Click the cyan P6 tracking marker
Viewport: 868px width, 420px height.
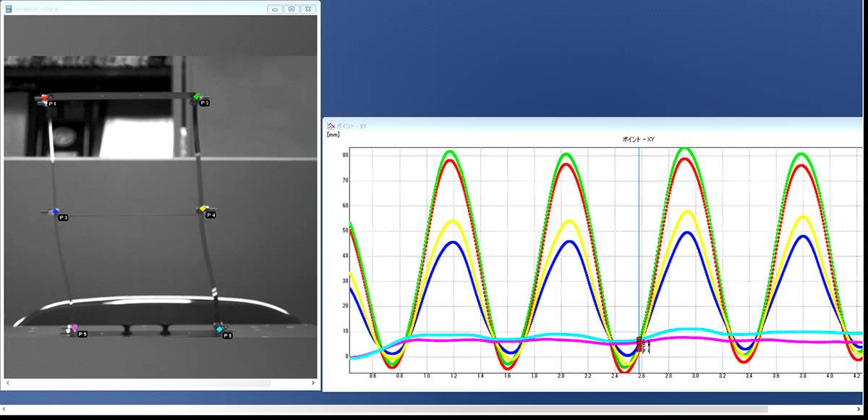point(219,329)
